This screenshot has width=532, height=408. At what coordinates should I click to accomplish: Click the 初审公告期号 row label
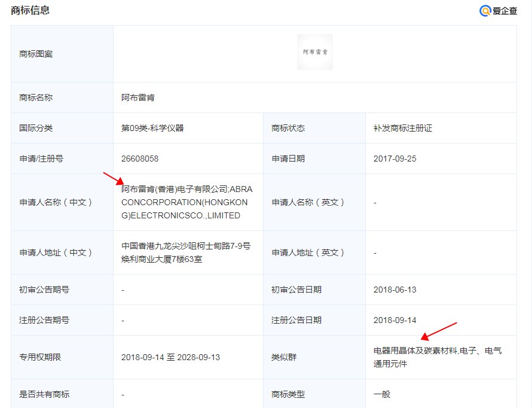(x=44, y=290)
